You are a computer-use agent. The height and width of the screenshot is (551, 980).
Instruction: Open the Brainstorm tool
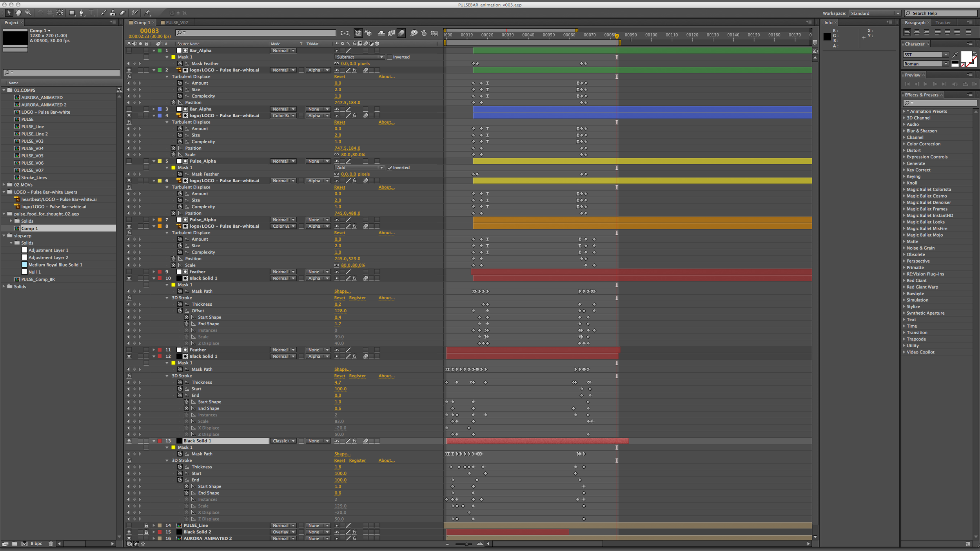414,33
